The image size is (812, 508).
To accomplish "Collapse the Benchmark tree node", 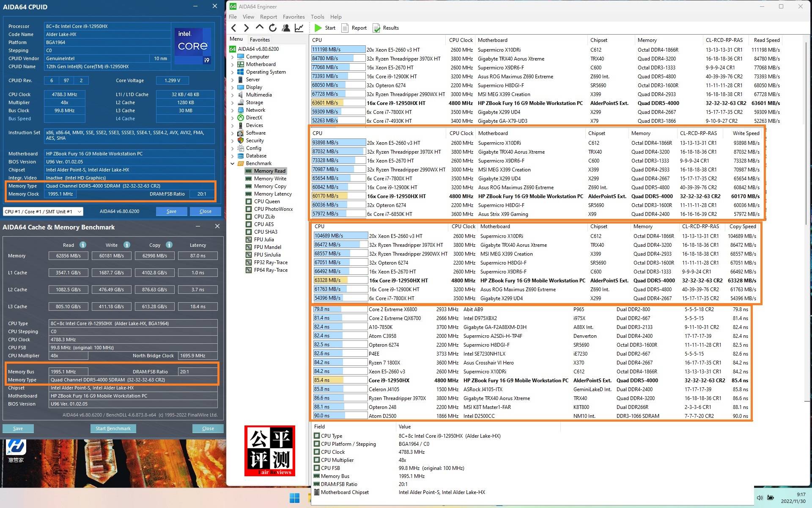I will [232, 163].
